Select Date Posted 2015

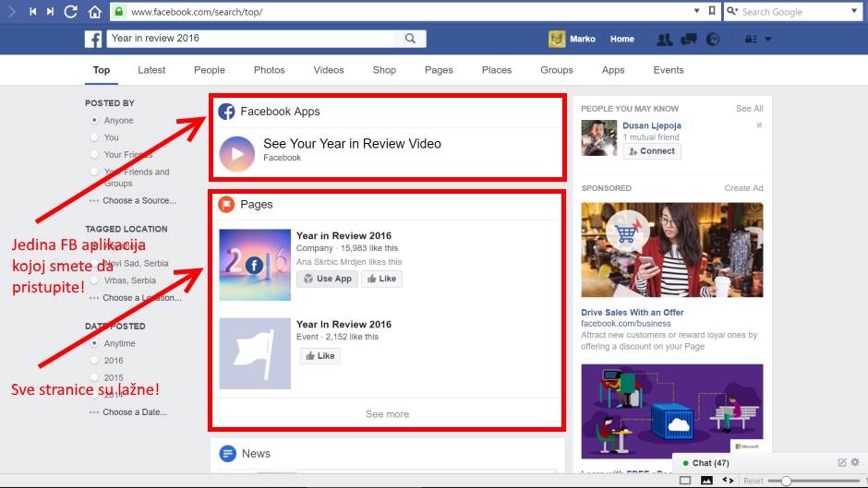click(95, 377)
